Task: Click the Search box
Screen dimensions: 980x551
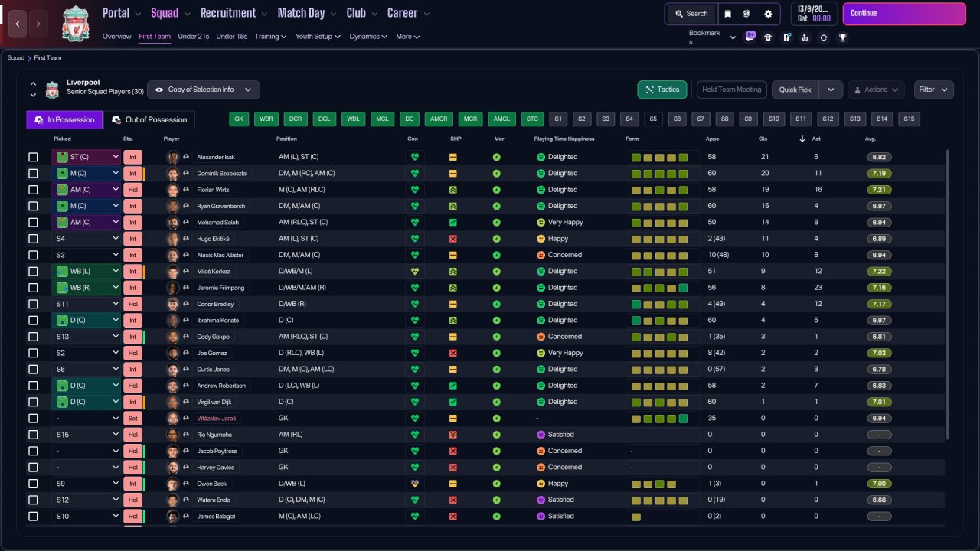Action: [x=691, y=14]
